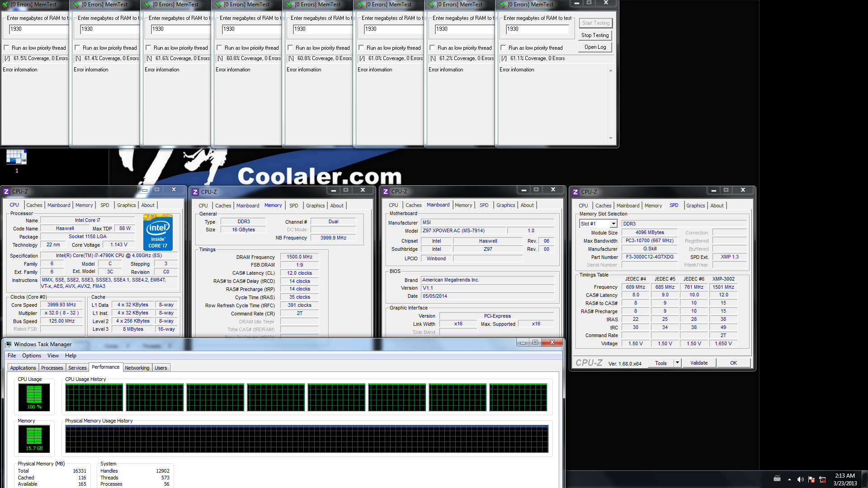Open the Users tab in Task Manager
Viewport: 868px width, 488px height.
tap(161, 368)
